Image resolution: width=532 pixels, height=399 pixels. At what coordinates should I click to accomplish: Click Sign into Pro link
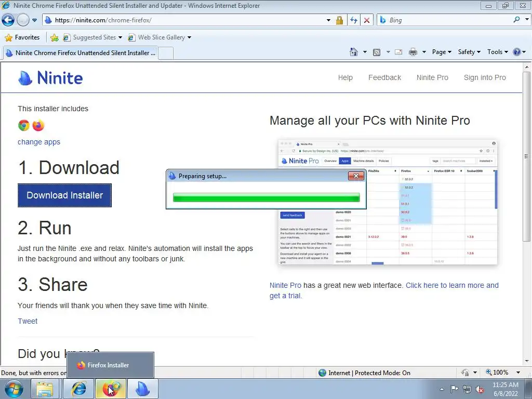(x=485, y=78)
